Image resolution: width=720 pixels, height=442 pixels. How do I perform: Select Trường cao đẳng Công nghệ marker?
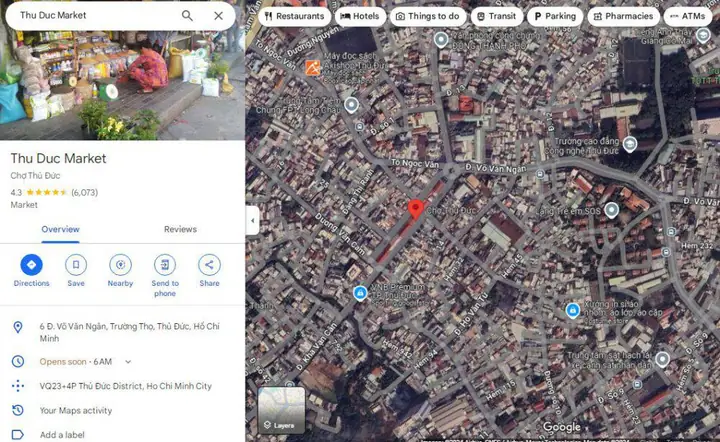630,145
